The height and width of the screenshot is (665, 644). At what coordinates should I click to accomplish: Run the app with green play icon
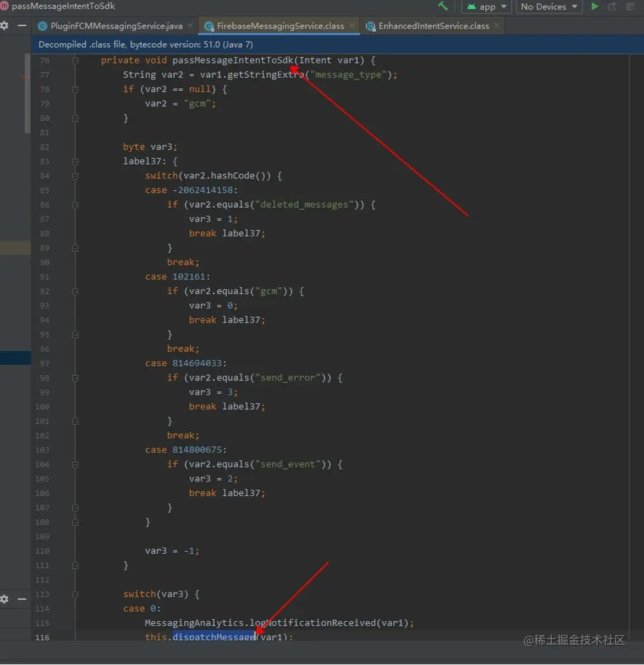tap(595, 6)
